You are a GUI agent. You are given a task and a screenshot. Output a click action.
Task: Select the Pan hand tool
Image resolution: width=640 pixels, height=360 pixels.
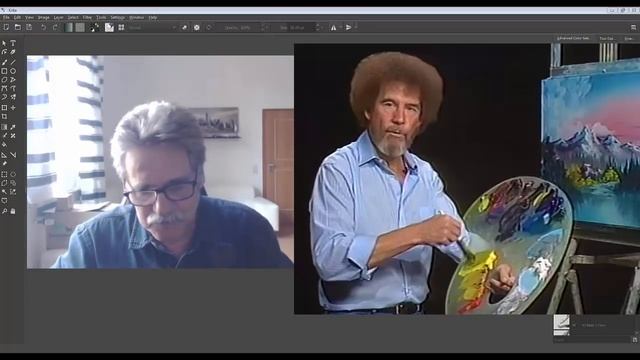pyautogui.click(x=13, y=211)
